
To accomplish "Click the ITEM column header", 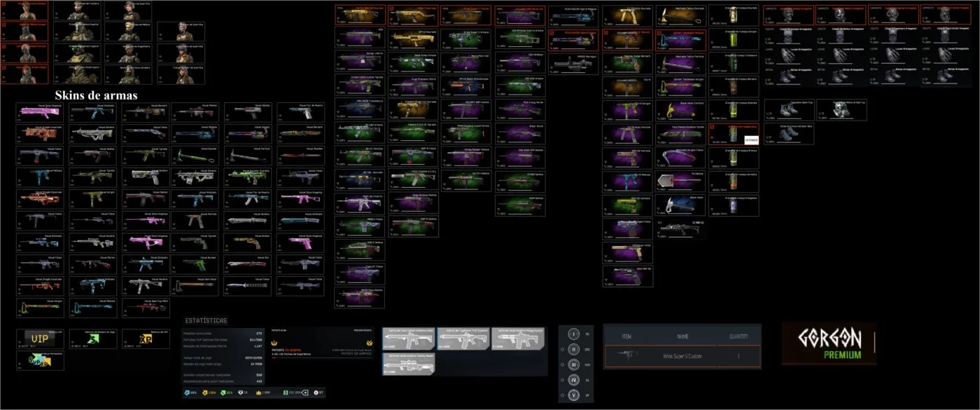I will pyautogui.click(x=627, y=336).
